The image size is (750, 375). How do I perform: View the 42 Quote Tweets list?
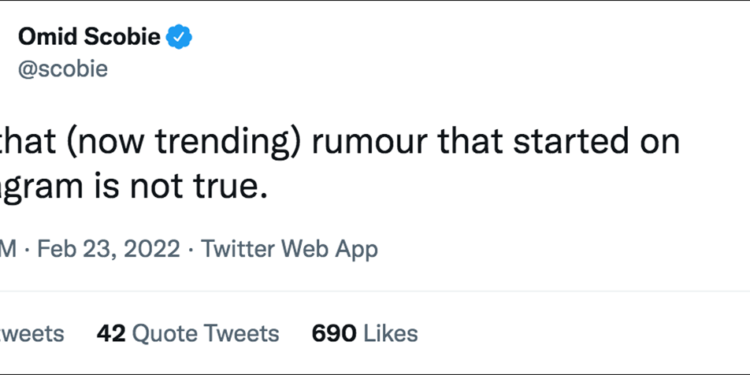point(188,333)
